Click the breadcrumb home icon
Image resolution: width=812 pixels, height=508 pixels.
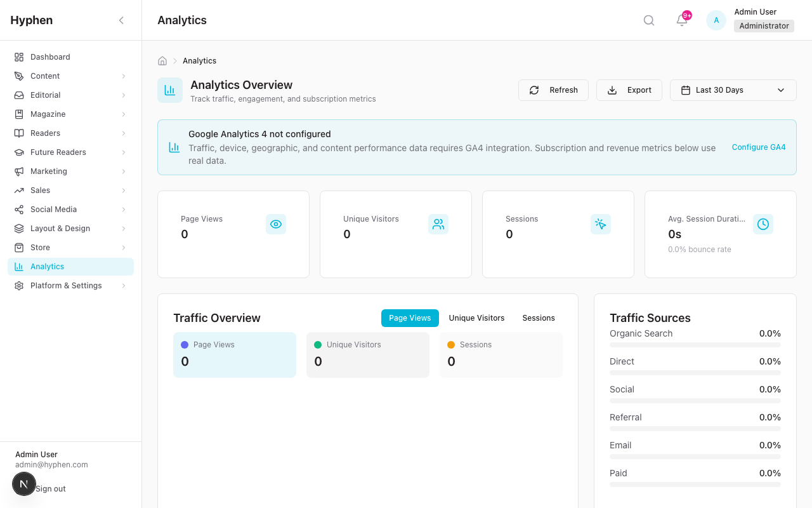[162, 60]
